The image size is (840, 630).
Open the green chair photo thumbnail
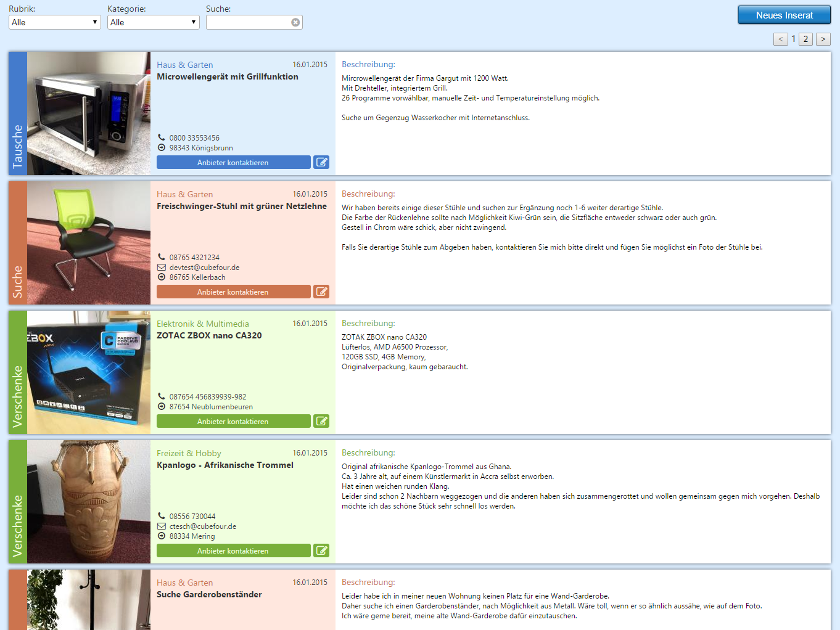coord(89,243)
